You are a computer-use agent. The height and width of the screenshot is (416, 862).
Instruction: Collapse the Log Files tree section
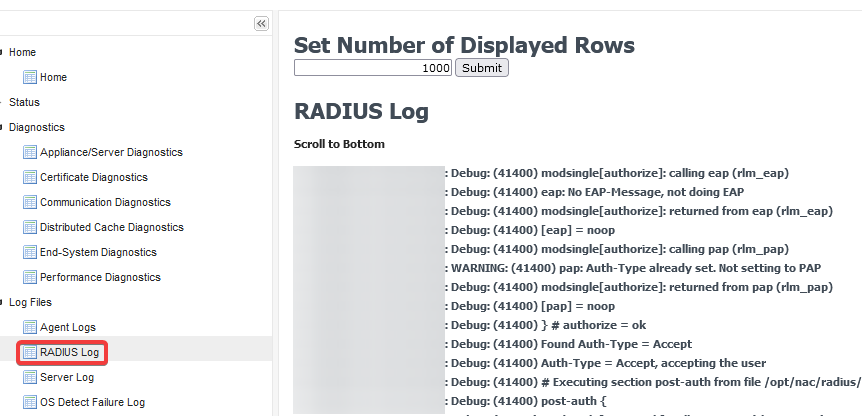pyautogui.click(x=3, y=302)
